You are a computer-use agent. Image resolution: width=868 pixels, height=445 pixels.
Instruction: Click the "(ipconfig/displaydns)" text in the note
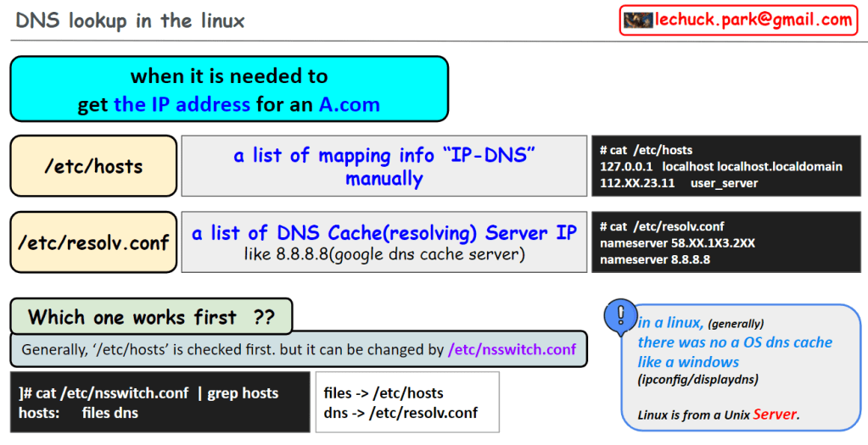pos(697,379)
